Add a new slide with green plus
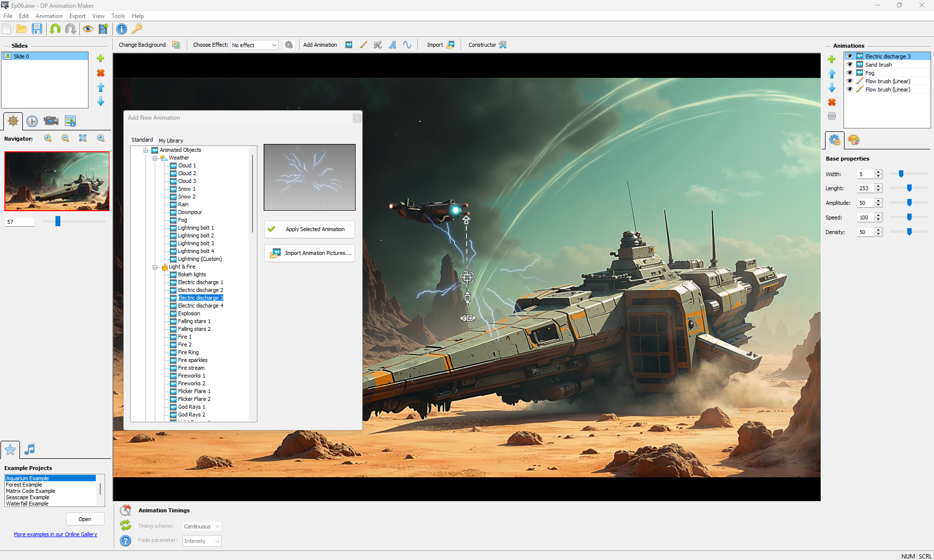Viewport: 934px width, 560px height. (x=101, y=58)
